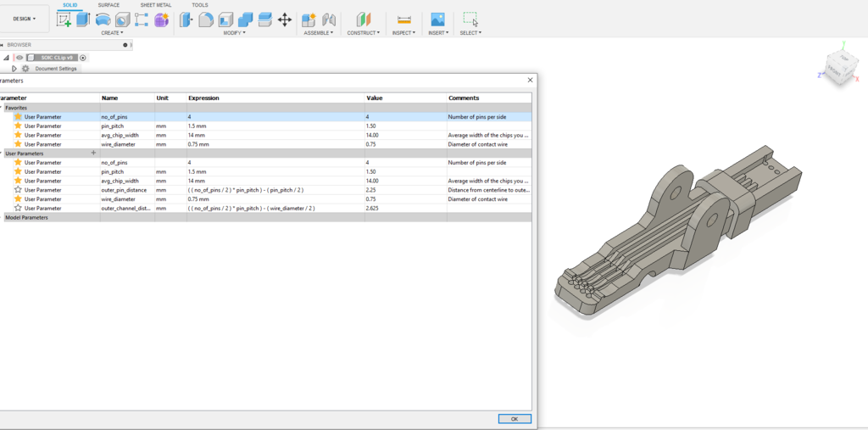Expand the Document Settings tree node

pyautogui.click(x=14, y=69)
